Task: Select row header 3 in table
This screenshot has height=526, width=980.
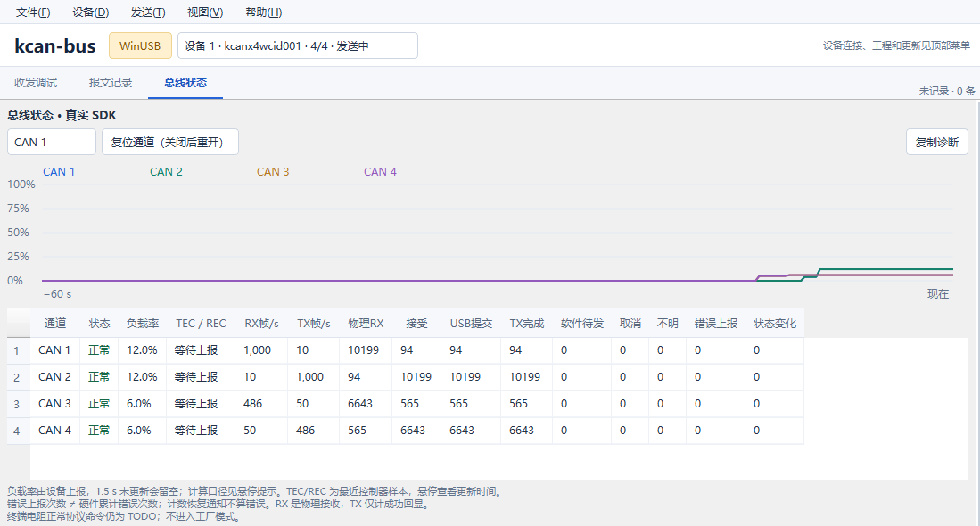Action: [x=18, y=404]
